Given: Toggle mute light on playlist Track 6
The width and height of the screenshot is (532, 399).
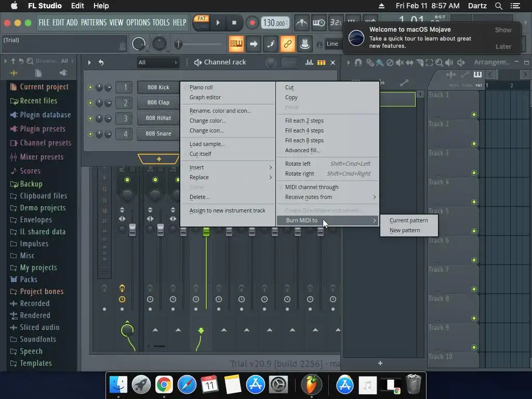Looking at the screenshot, I should [474, 260].
